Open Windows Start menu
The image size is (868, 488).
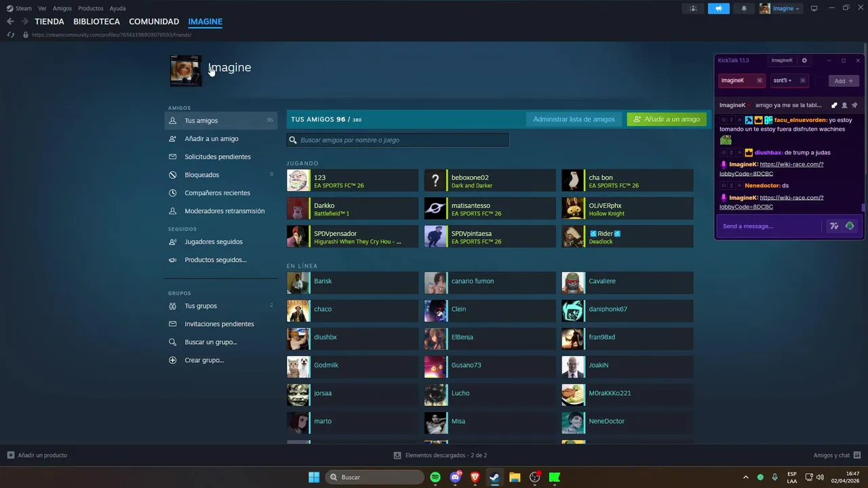[314, 477]
